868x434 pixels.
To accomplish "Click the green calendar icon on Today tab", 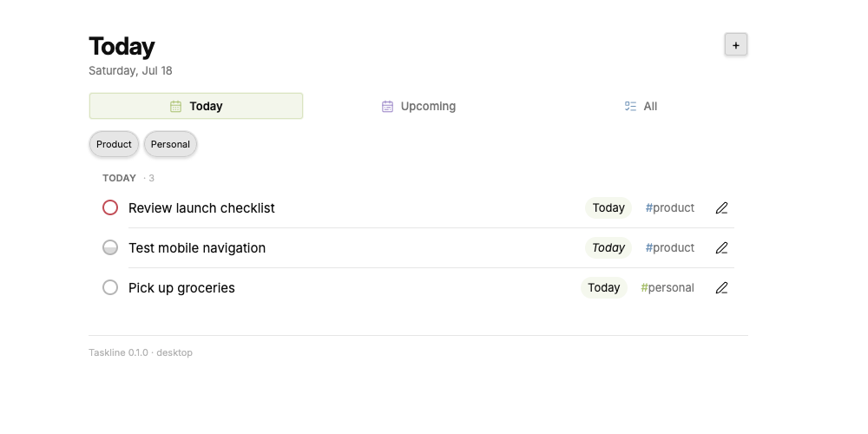I will (175, 106).
